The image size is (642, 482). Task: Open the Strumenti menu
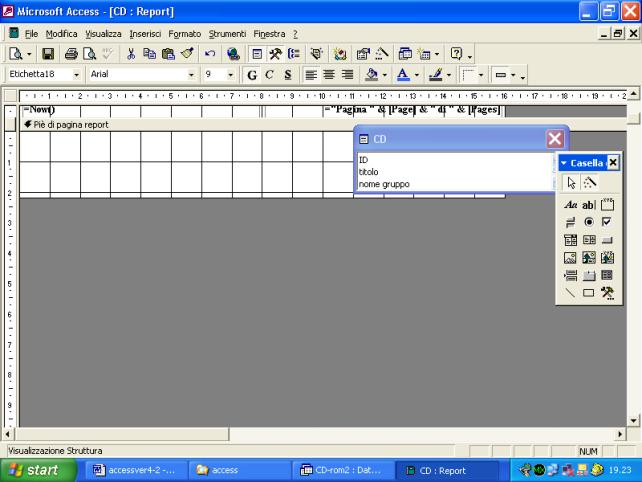coord(227,33)
